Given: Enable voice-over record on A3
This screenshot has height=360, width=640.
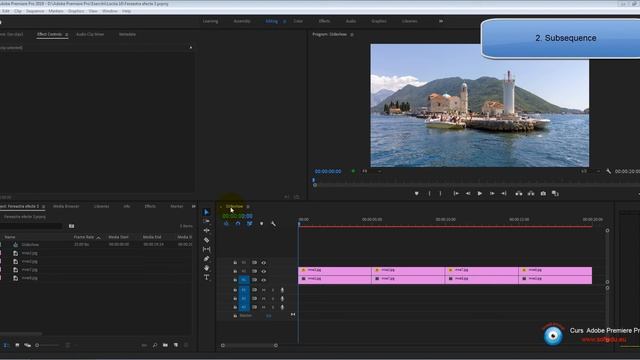Looking at the screenshot, I should click(x=282, y=307).
